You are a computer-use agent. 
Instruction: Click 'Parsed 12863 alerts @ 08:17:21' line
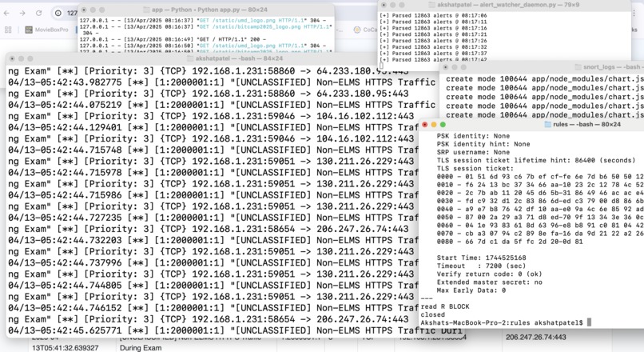point(433,34)
